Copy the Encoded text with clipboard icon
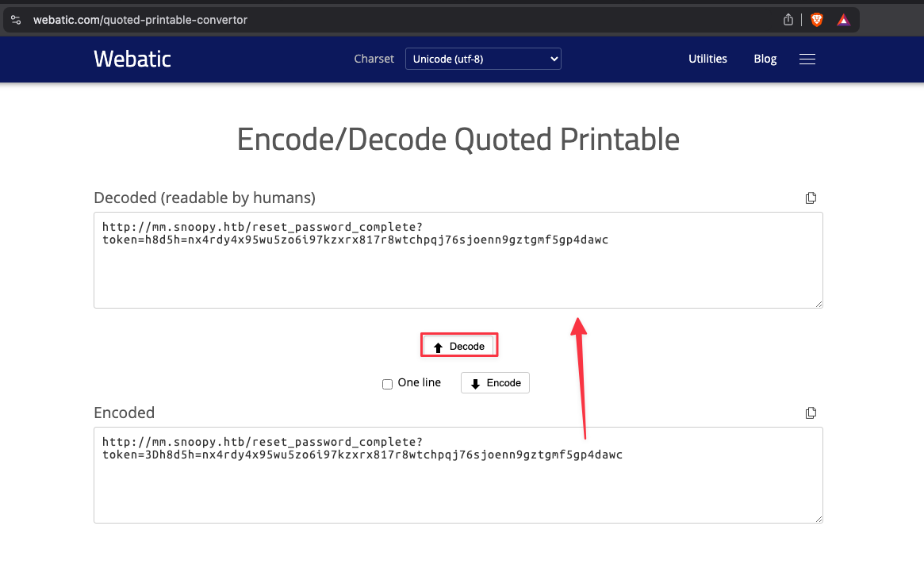Viewport: 924px width, 564px height. coord(811,413)
